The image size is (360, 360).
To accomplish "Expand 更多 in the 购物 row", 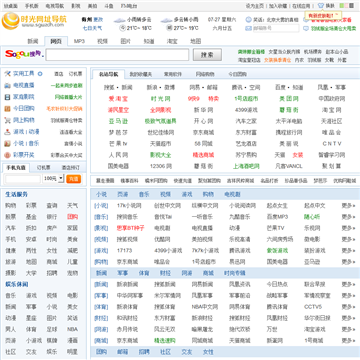I will point(348,262).
